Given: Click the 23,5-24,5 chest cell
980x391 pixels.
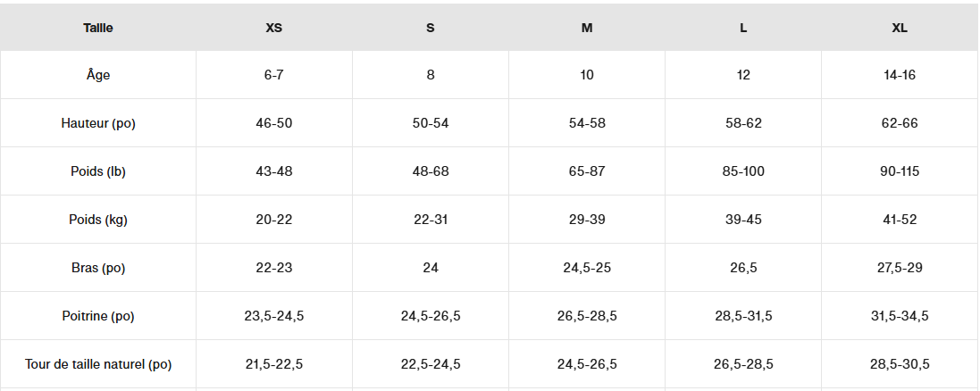Looking at the screenshot, I should coord(274,316).
